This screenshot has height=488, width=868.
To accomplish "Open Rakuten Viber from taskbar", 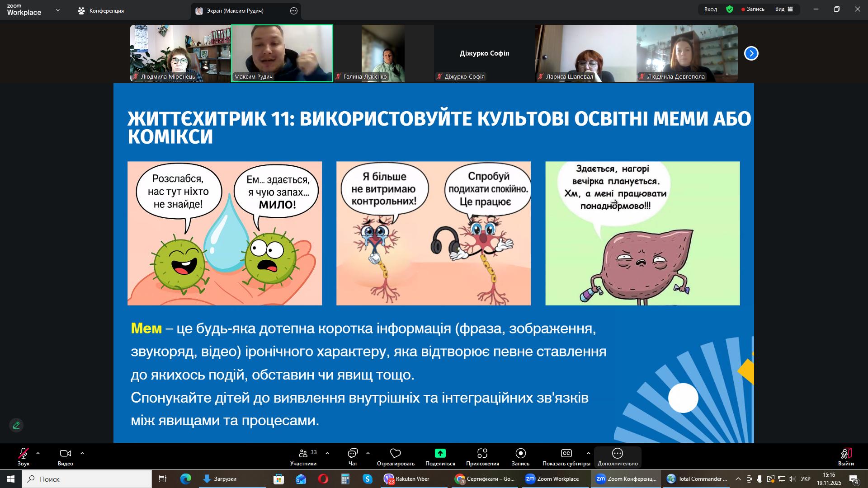I will click(407, 479).
